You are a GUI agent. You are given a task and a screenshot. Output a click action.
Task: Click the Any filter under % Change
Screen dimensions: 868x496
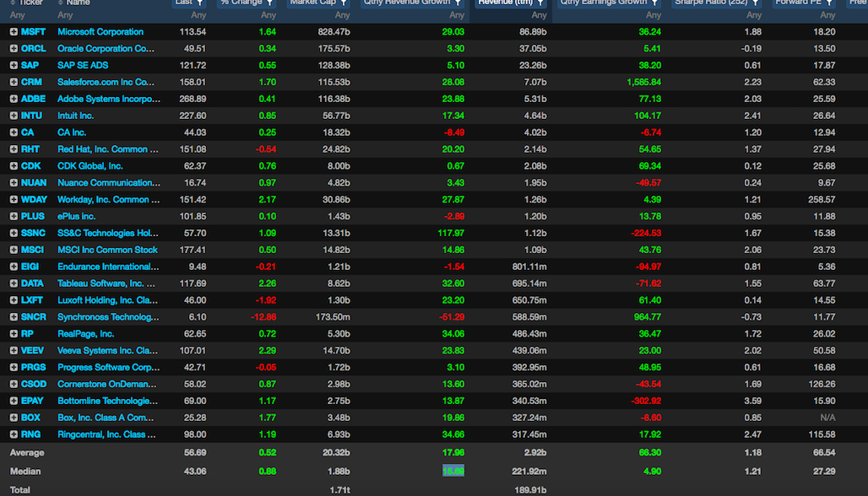[269, 15]
